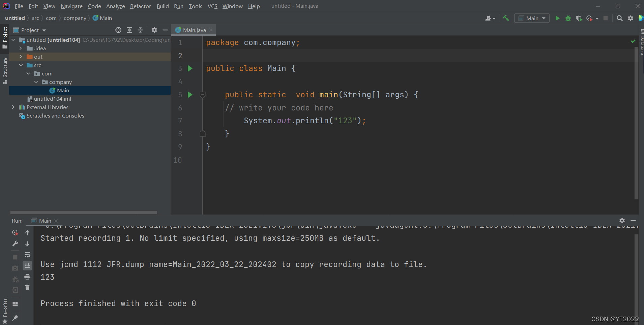644x325 pixels.
Task: Collapse the untitled project root node
Action: (x=13, y=40)
